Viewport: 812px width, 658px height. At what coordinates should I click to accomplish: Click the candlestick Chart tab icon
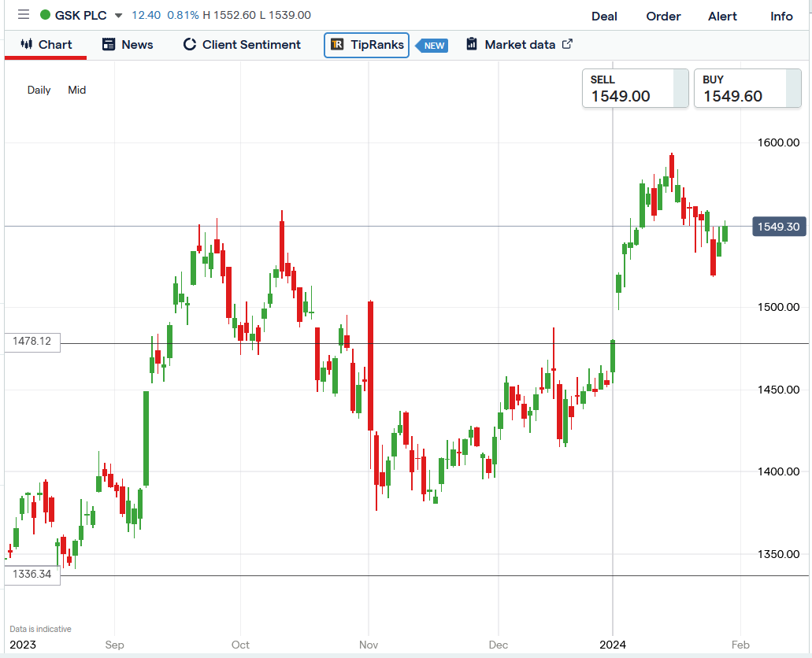pyautogui.click(x=27, y=44)
